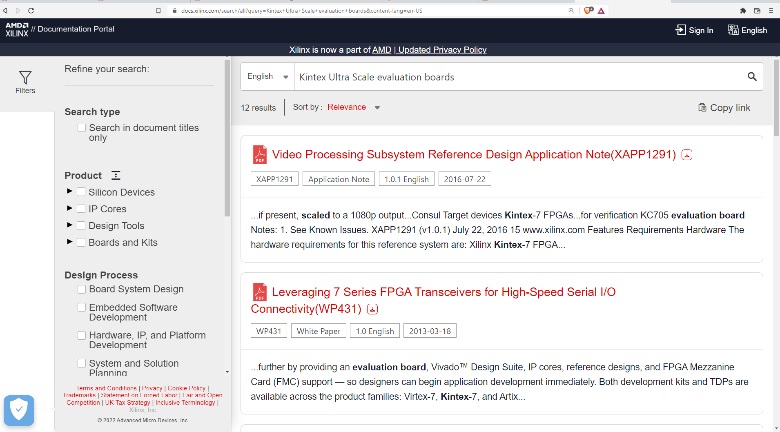The width and height of the screenshot is (780, 432).
Task: Download the WP431 document icon
Action: click(372, 309)
